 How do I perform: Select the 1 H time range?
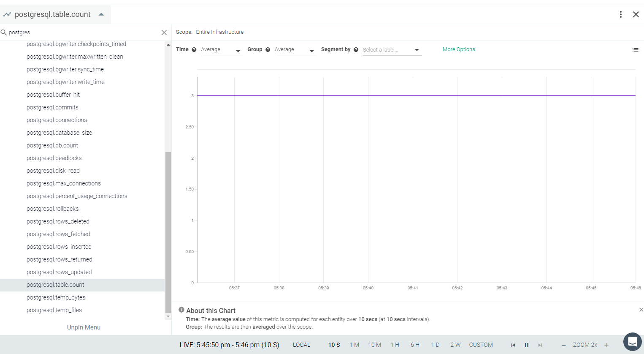(395, 345)
